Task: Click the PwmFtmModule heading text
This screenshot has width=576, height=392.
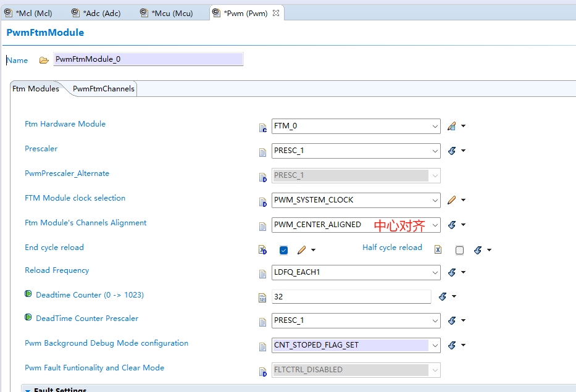Action: coord(45,32)
